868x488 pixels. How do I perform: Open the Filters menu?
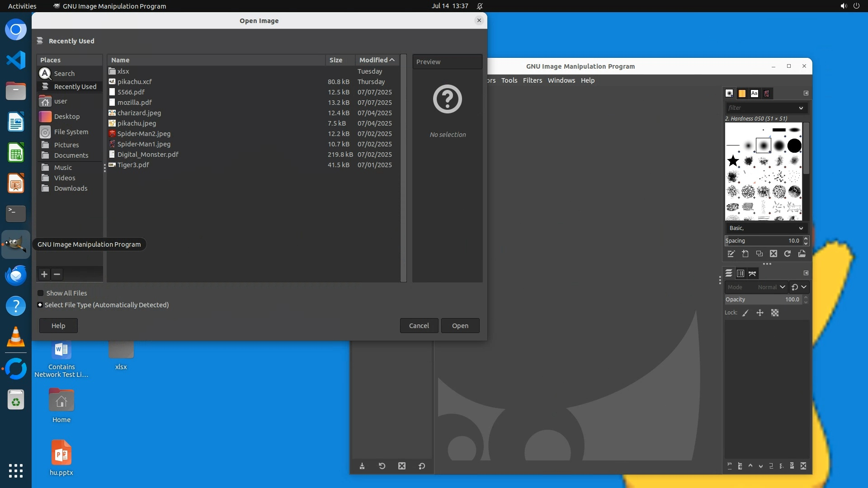(x=532, y=80)
